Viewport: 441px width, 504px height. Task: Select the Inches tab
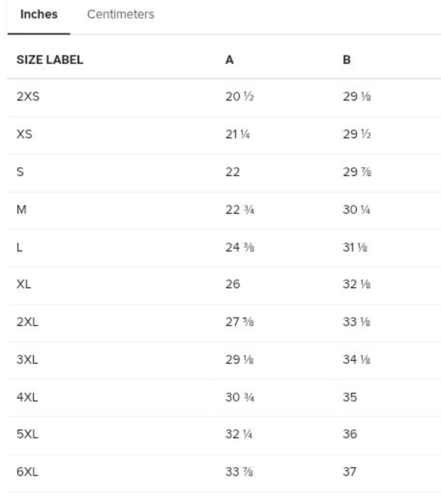tap(38, 15)
